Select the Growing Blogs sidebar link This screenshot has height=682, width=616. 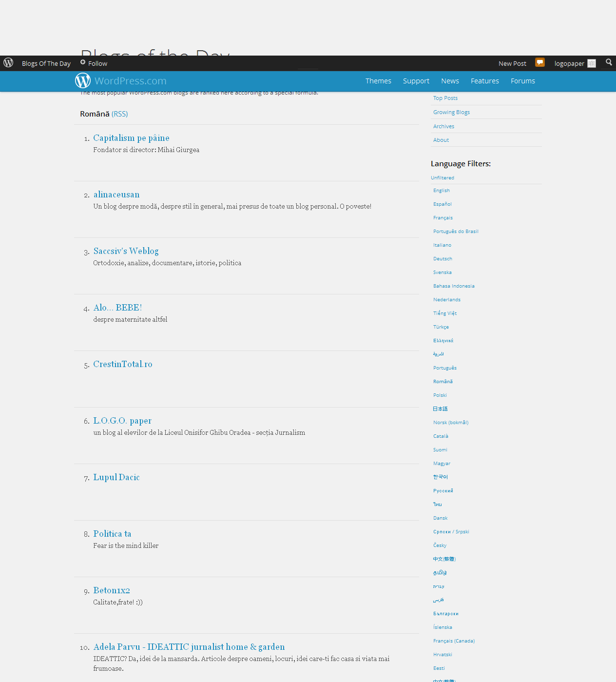tap(451, 112)
